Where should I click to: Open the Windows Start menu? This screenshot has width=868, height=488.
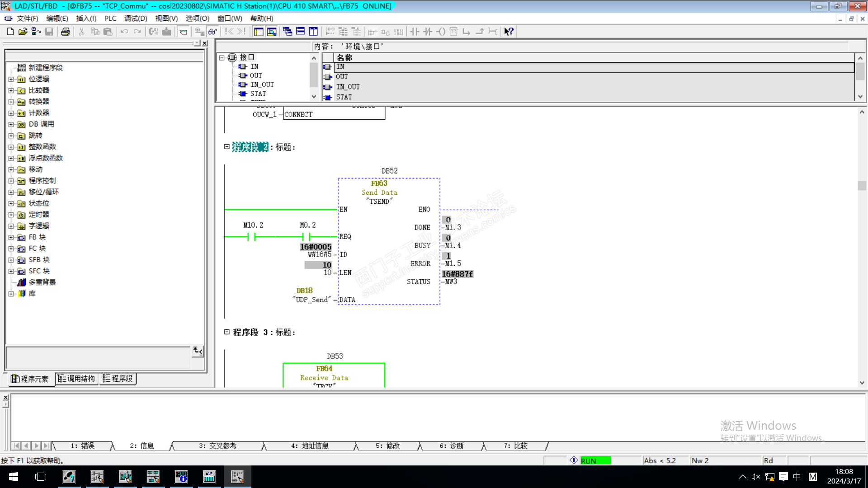coord(14,477)
